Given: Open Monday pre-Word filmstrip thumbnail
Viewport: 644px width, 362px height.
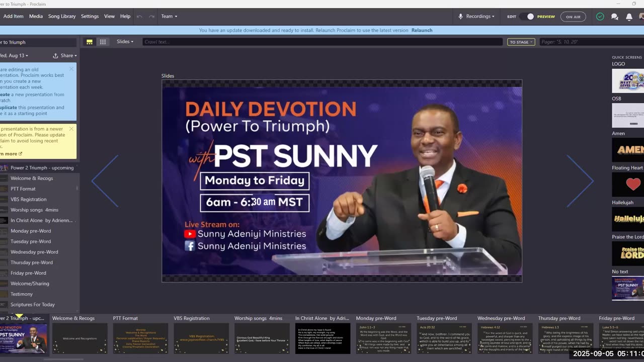Looking at the screenshot, I should 383,338.
